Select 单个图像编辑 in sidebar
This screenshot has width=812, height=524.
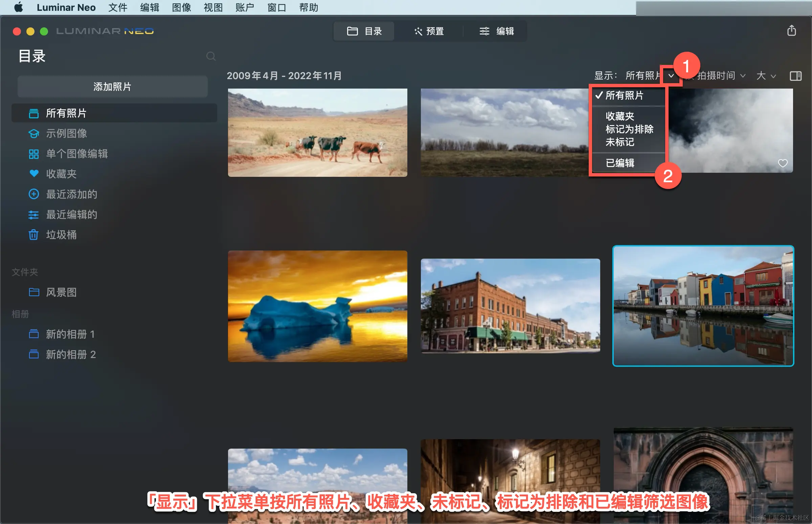[x=76, y=154]
